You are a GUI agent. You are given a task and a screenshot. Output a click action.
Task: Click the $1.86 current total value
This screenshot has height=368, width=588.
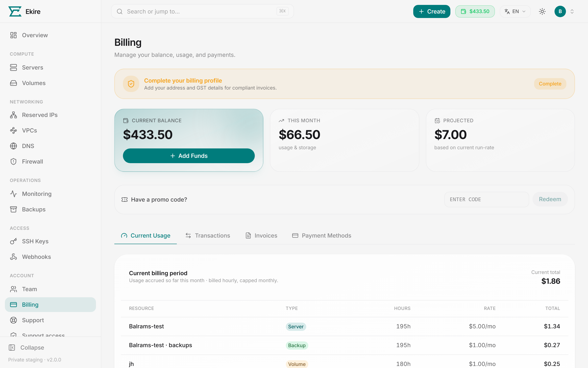pos(551,281)
